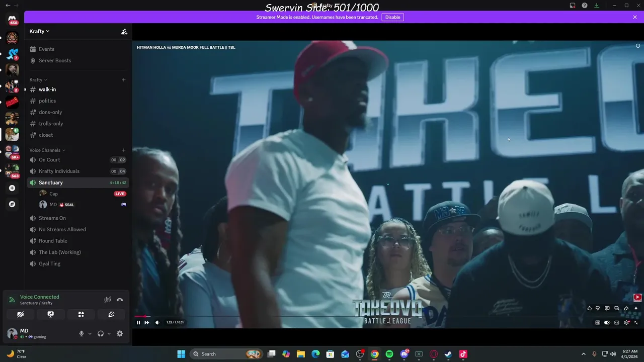Open input device options arrow beside microphone
Image resolution: width=644 pixels, height=362 pixels.
click(90, 333)
